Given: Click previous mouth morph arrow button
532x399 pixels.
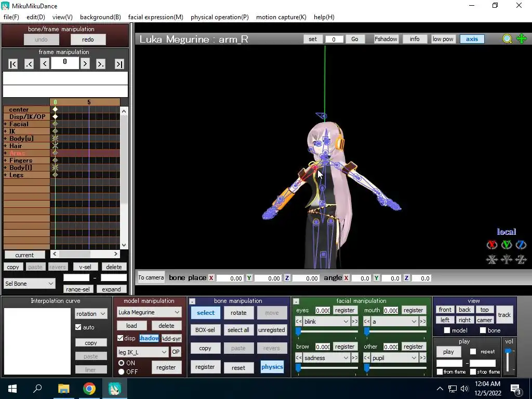Looking at the screenshot, I should (x=367, y=321).
